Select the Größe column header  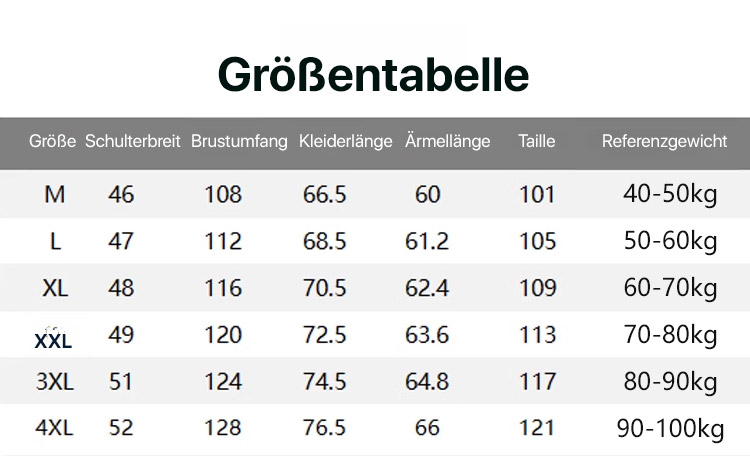click(53, 141)
